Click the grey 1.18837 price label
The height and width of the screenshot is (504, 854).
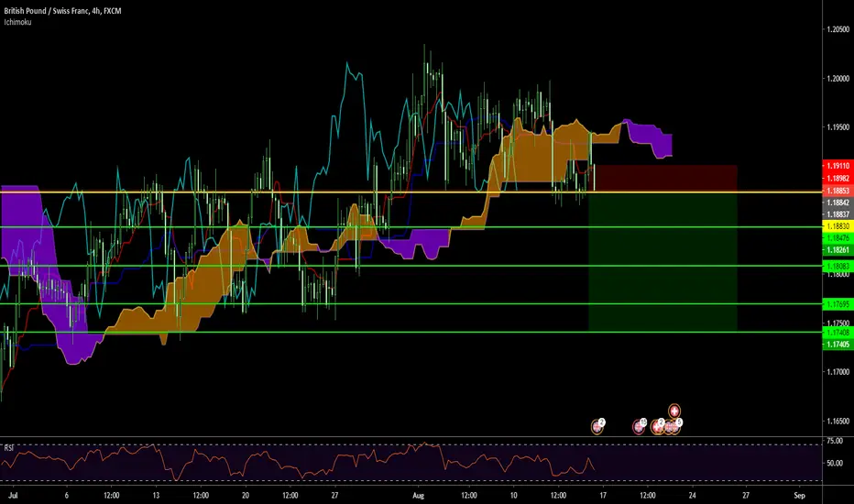tap(838, 214)
